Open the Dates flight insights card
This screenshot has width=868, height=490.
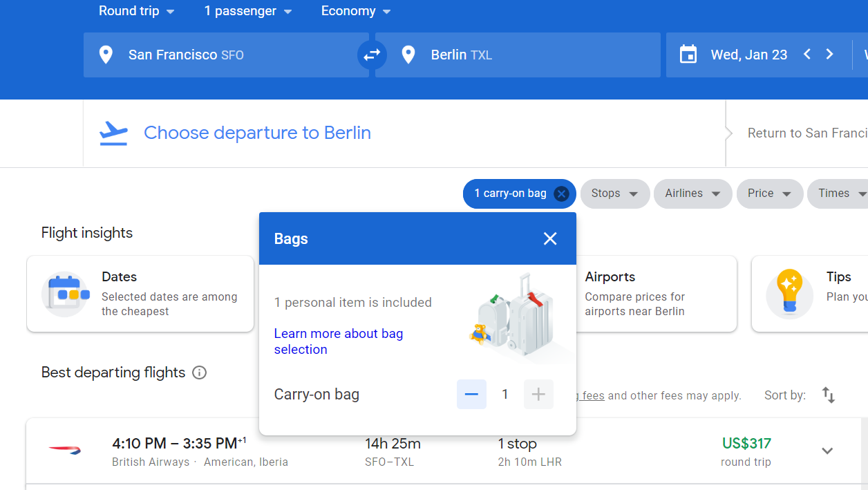140,294
